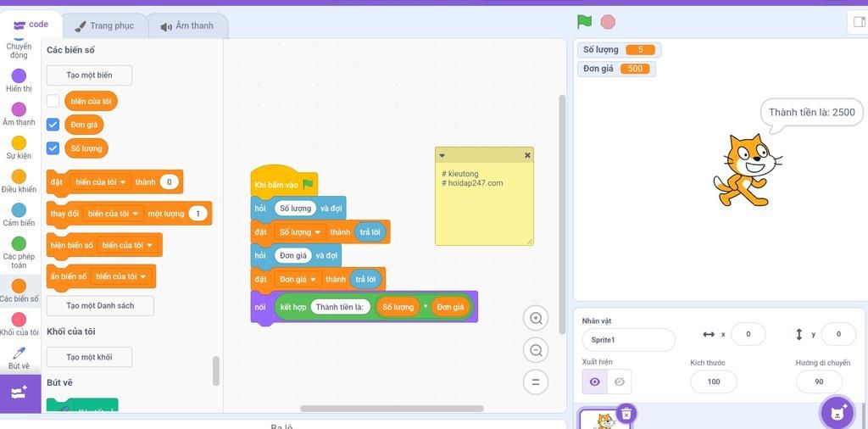Open the Âm thanh blocks category
The width and height of the screenshot is (868, 429).
[19, 114]
